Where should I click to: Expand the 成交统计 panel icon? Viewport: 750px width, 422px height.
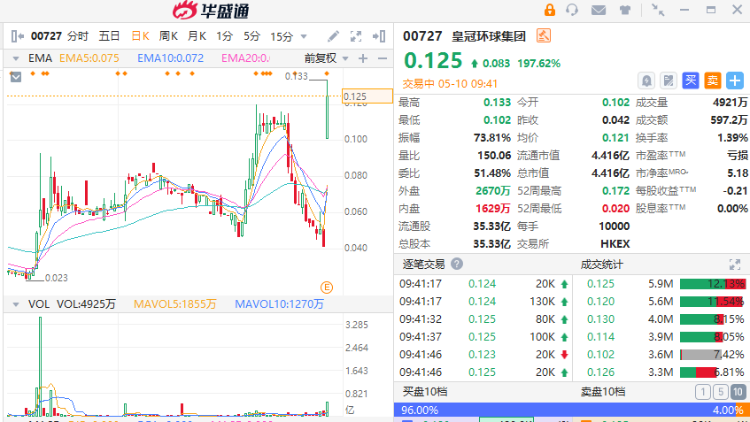coord(735,264)
